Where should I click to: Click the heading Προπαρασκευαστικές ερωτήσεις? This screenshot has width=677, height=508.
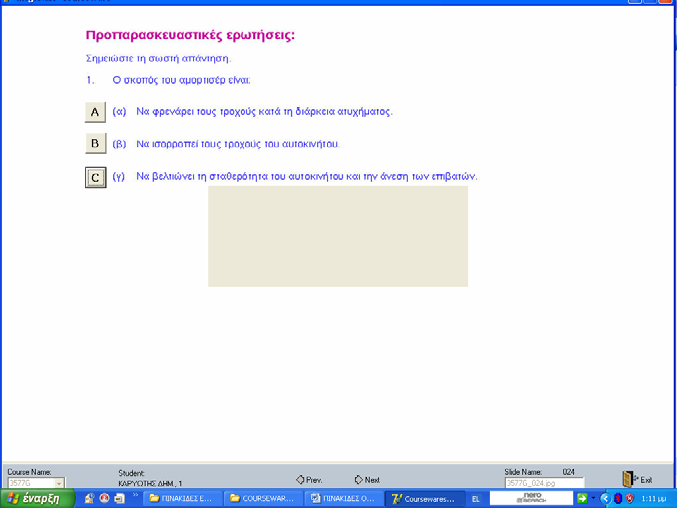tap(190, 35)
